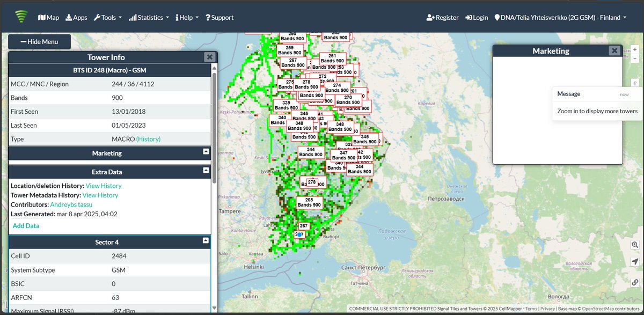Select the blue selected tower marker
The width and height of the screenshot is (644, 315).
click(x=300, y=235)
